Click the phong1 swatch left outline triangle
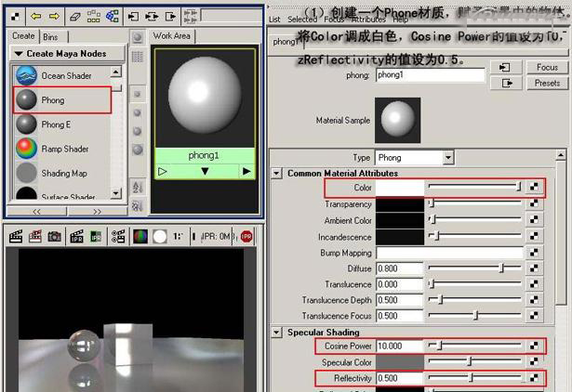 pos(163,171)
